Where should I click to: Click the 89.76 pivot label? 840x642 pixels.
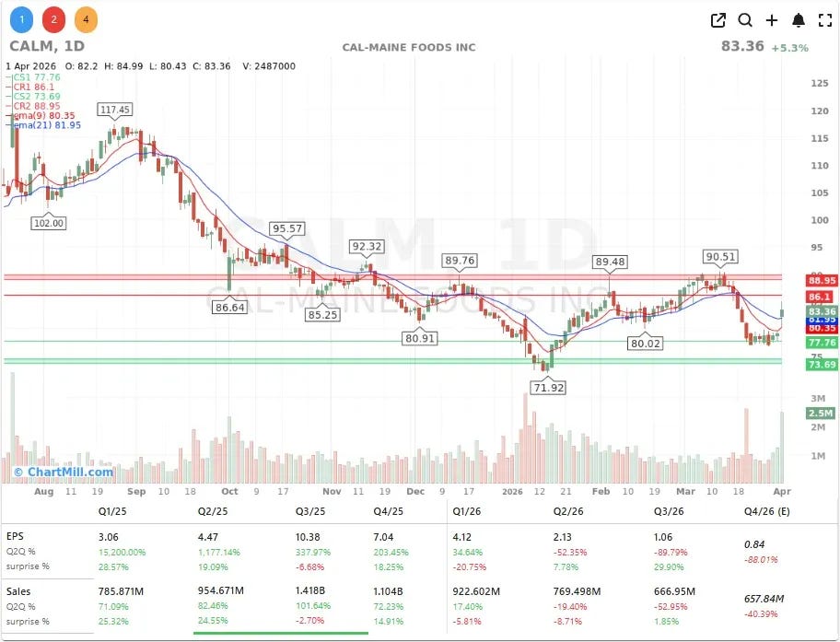click(460, 261)
